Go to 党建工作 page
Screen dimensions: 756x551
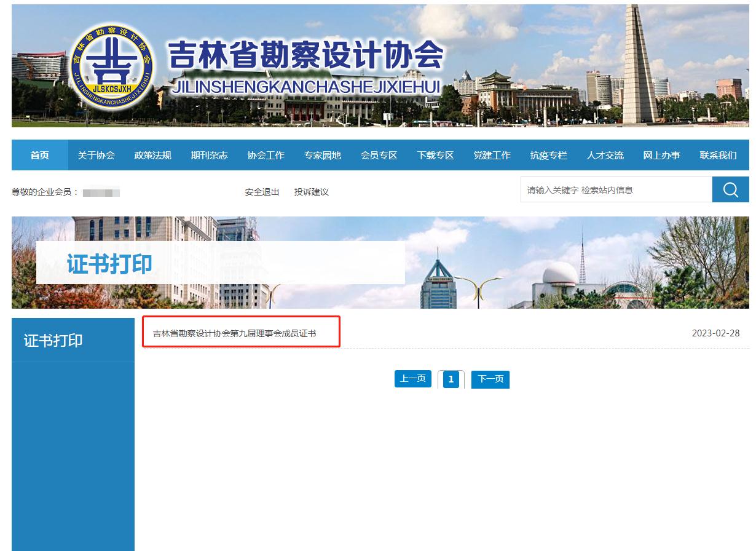(492, 155)
